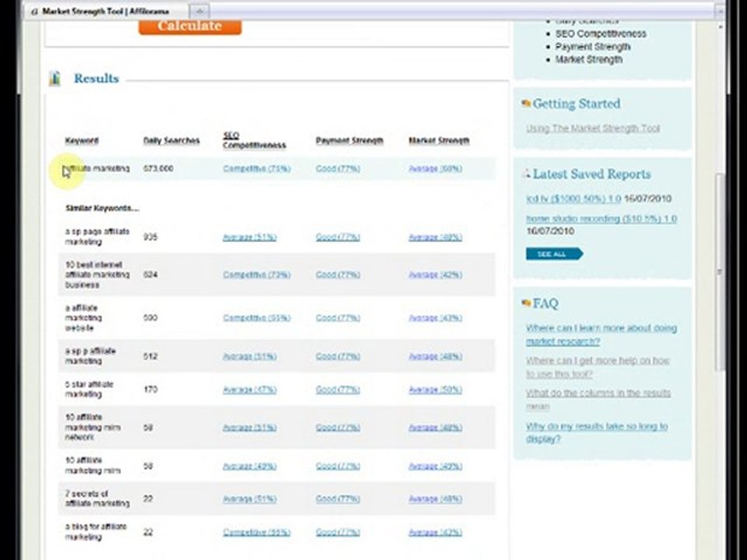The image size is (747, 560).
Task: Click keyword '5 star affiliate marketing'
Action: [x=89, y=389]
